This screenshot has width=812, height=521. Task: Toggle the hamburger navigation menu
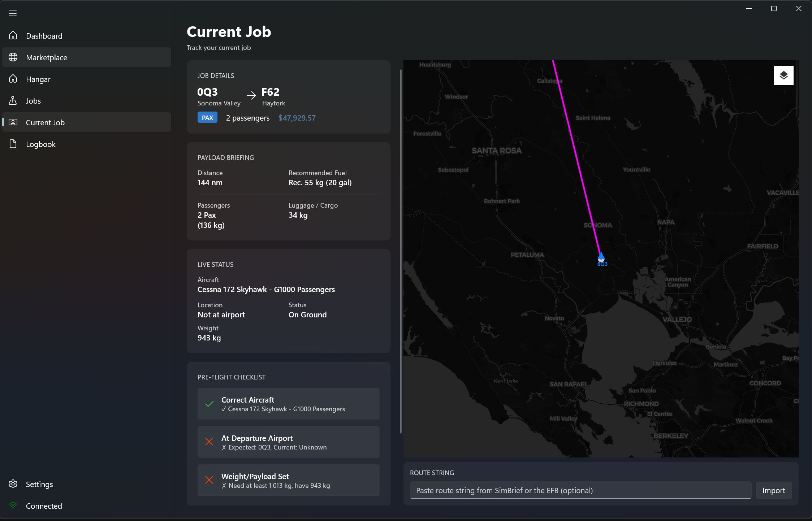(13, 13)
